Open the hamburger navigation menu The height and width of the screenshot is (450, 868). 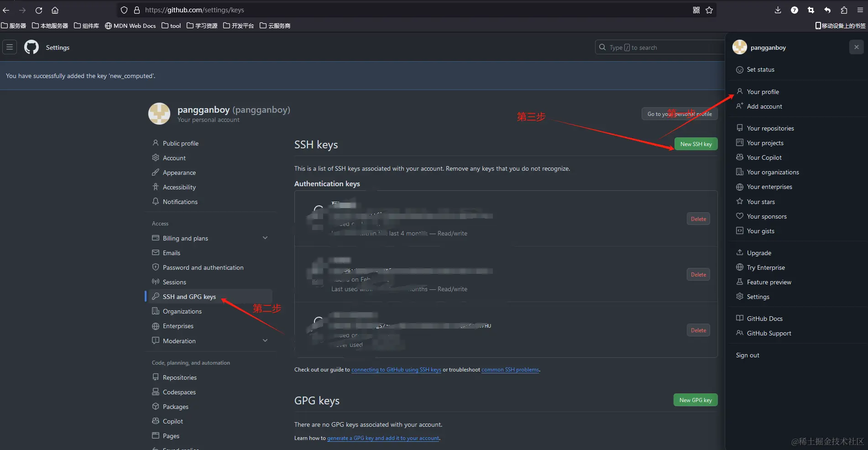[x=10, y=47]
